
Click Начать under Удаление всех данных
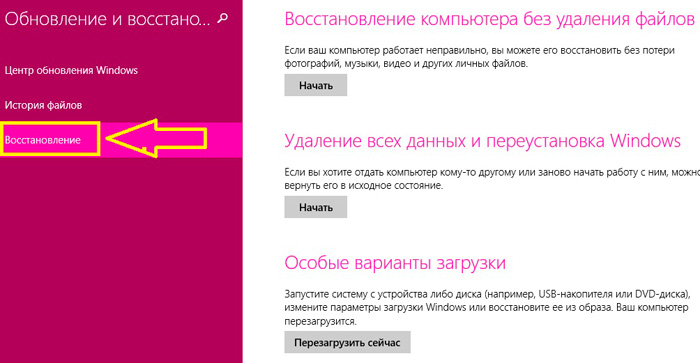point(316,207)
